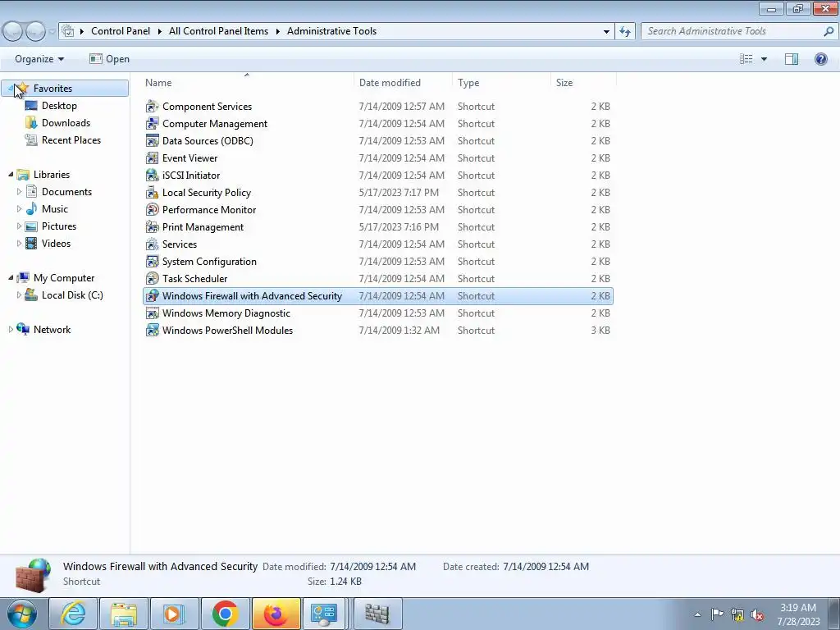Screen dimensions: 840x630
Task: Click the 5/17/2023 7:17 PM date cell
Action: point(399,192)
